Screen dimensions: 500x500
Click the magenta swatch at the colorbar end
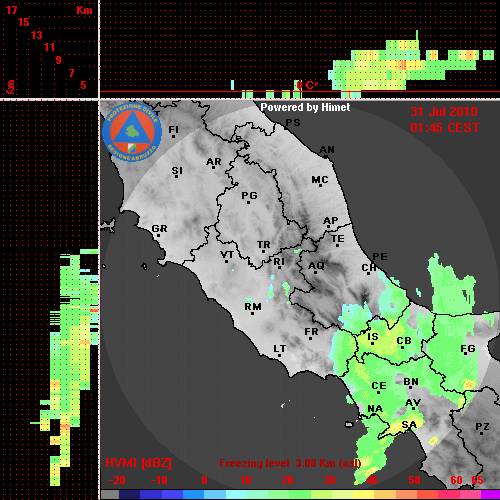(489, 495)
